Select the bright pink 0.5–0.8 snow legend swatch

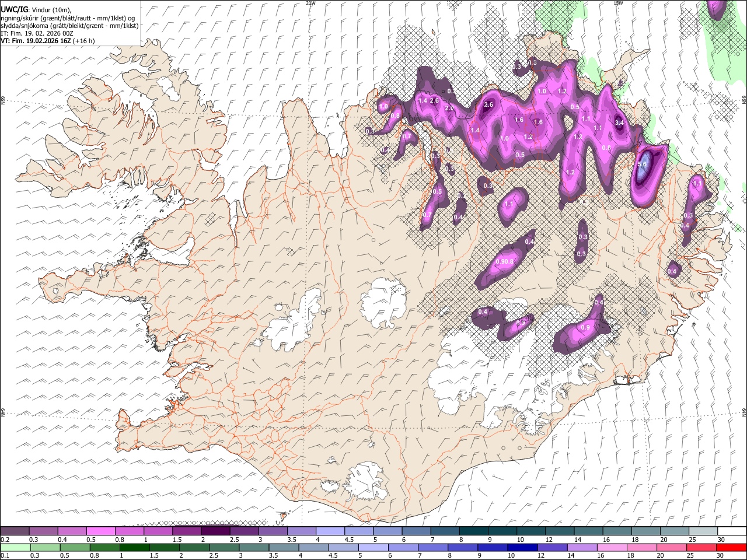[100, 531]
